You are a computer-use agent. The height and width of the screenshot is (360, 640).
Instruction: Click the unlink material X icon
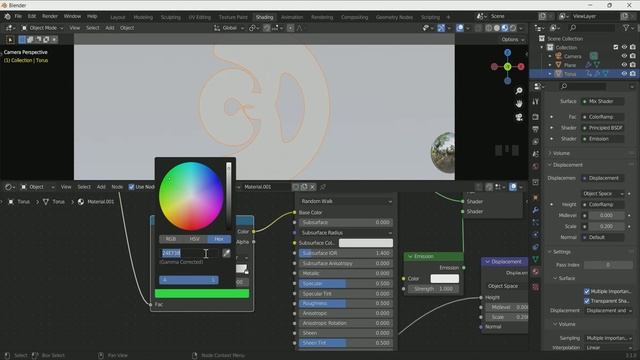coord(312,187)
